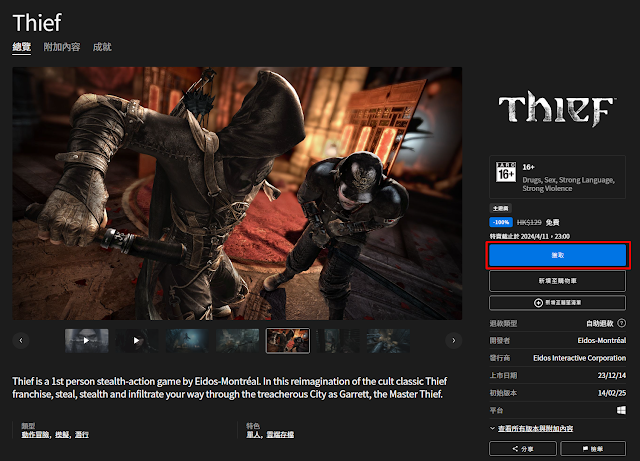The height and width of the screenshot is (461, 640).
Task: Open 雲端存檔 feature link
Action: (280, 434)
